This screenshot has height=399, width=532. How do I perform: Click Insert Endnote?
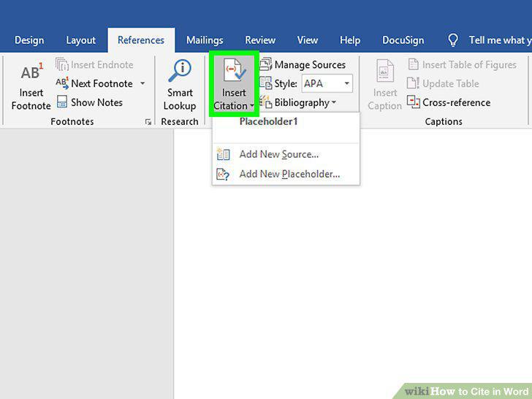[95, 64]
